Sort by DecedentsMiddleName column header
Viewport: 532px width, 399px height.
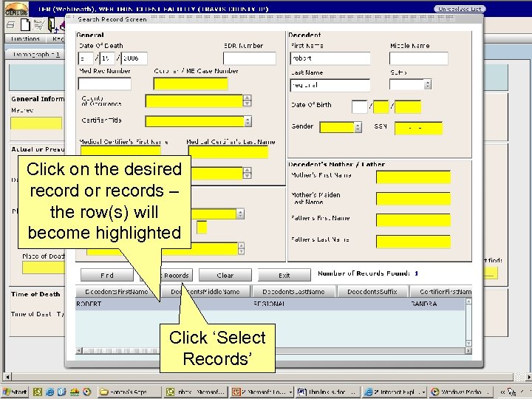pyautogui.click(x=205, y=291)
